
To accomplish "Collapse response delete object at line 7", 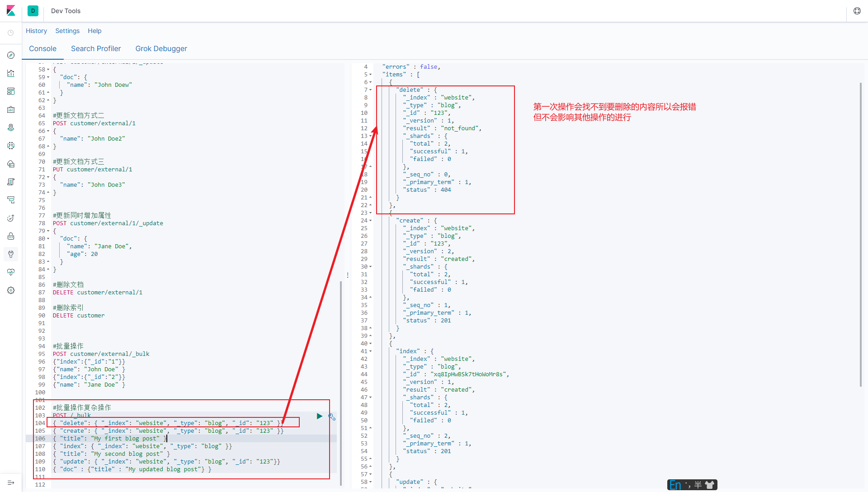I will (x=371, y=90).
